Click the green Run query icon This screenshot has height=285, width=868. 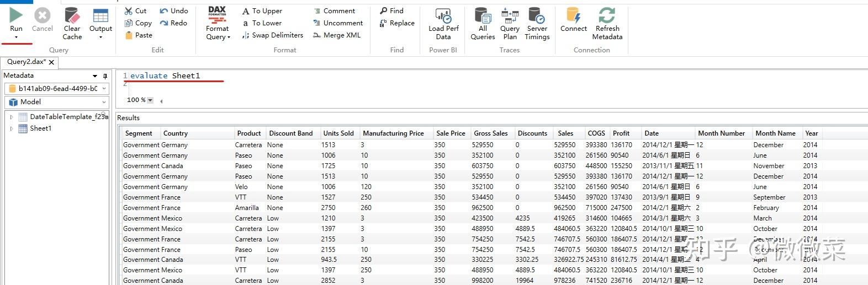click(16, 15)
